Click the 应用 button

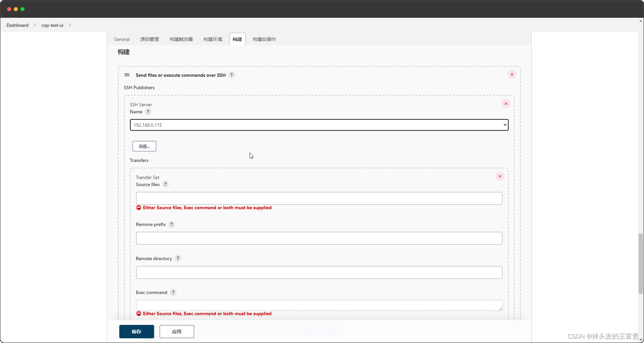(177, 331)
